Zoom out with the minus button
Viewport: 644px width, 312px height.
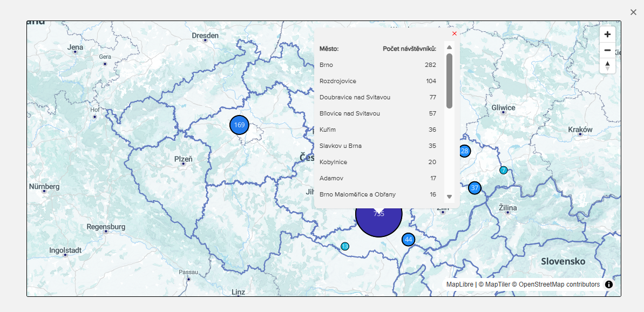607,50
